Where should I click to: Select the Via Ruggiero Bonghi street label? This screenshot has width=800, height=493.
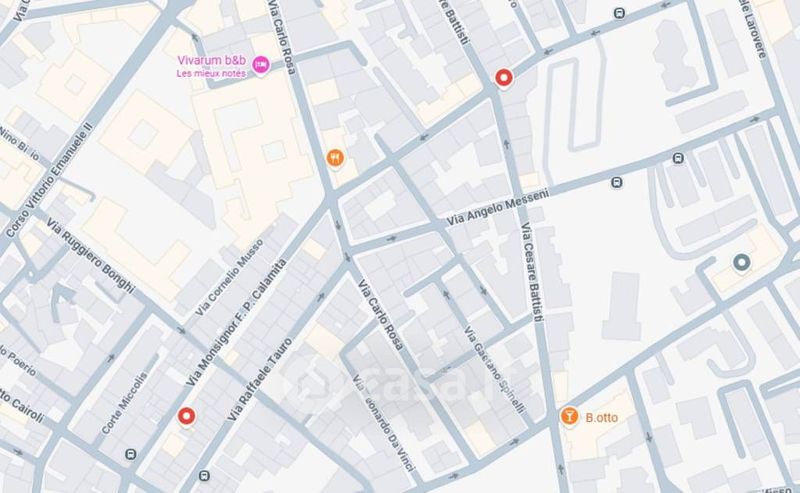(91, 256)
